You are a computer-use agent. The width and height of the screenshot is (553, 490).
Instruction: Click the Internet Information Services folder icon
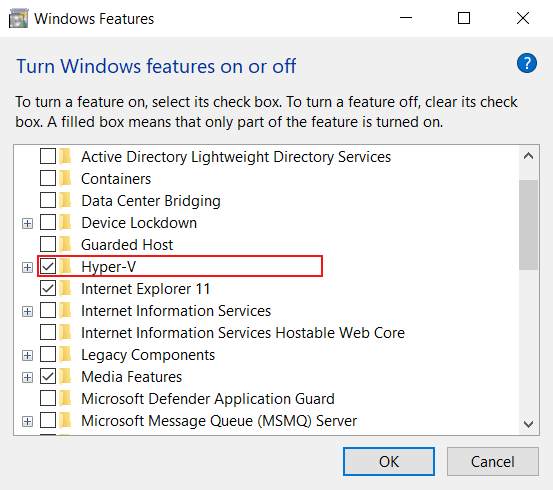[66, 310]
